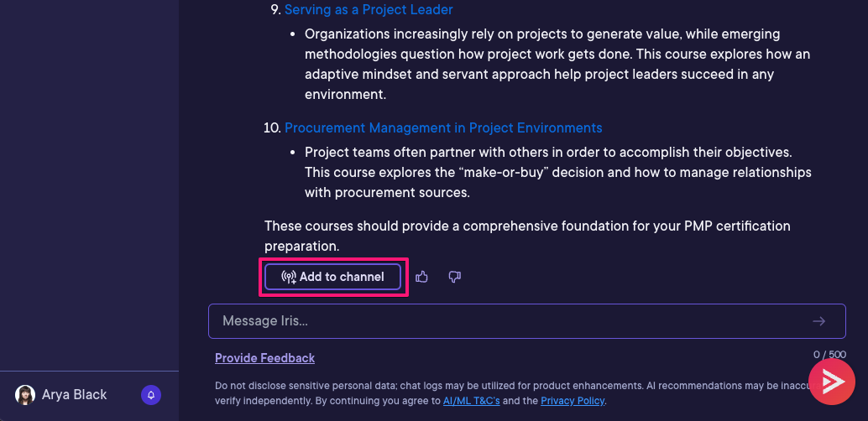This screenshot has width=868, height=421.
Task: Open the Serving as a Project Leader course
Action: pos(369,9)
